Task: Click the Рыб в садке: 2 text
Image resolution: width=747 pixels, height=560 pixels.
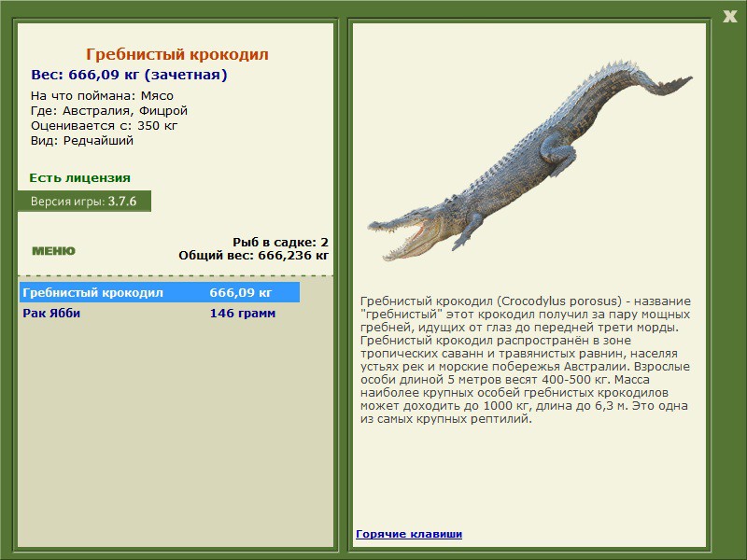Action: click(281, 243)
